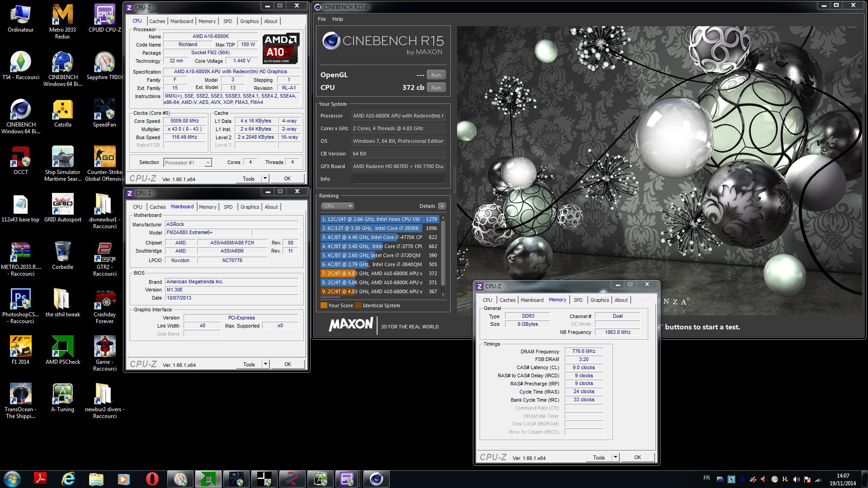Open Tools dropdown arrow in Memory CPU-Z window
868x488 pixels.
pos(615,457)
